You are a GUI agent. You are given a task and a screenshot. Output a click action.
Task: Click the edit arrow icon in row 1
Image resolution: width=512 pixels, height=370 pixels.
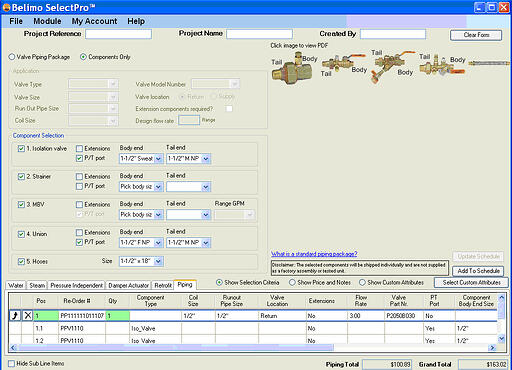coord(15,315)
